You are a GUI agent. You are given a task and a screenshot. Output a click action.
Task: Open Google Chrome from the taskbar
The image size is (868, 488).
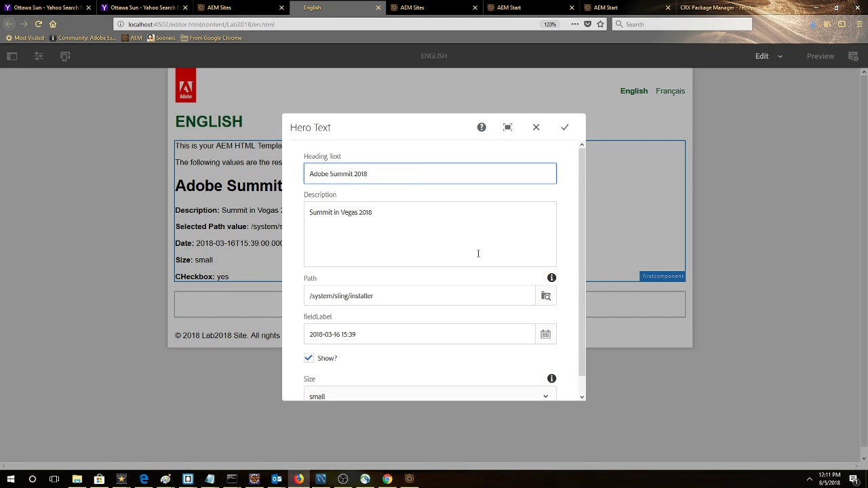[387, 479]
